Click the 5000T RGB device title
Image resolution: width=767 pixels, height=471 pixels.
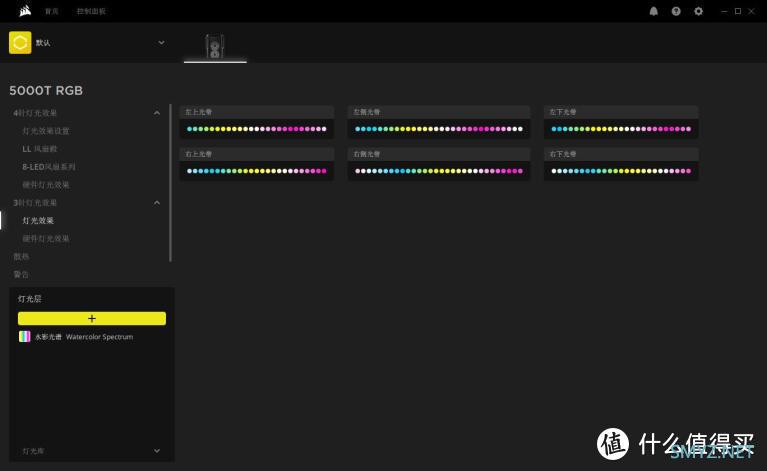click(x=46, y=90)
